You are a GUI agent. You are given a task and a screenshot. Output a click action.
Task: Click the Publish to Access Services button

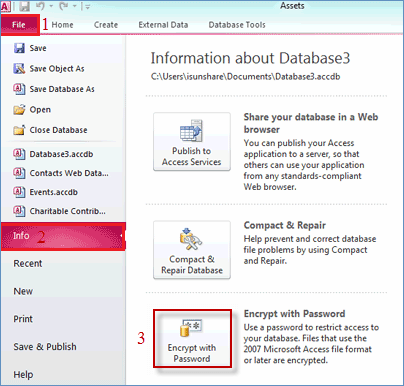(192, 141)
